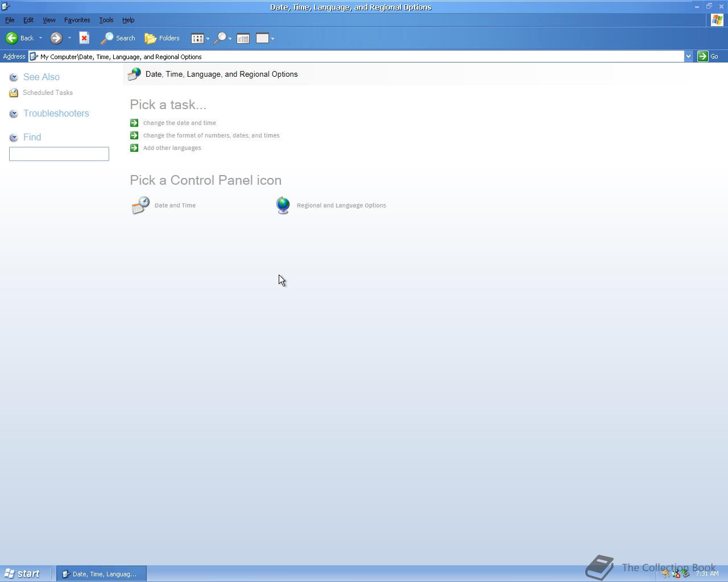Collapse the See Also section chevron

14,77
